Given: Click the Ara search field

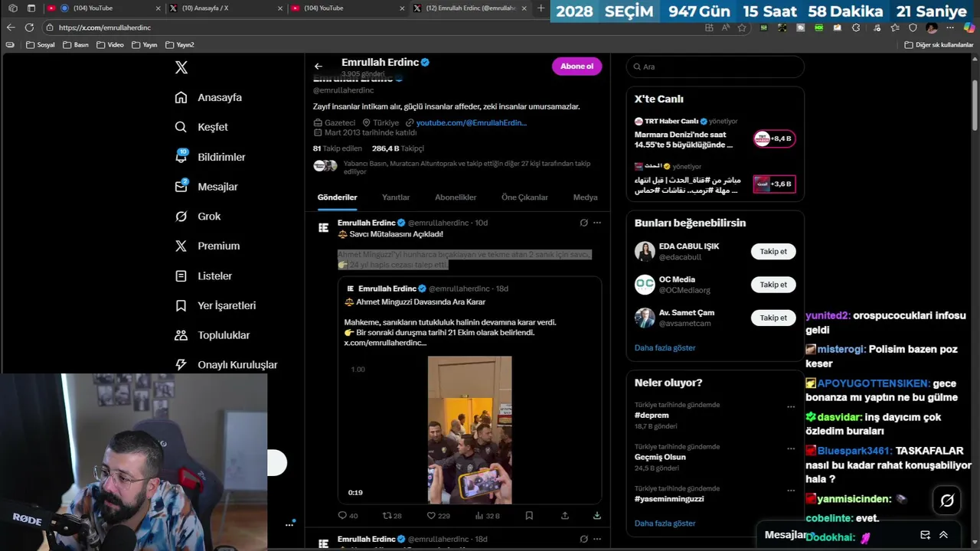Looking at the screenshot, I should coord(715,67).
